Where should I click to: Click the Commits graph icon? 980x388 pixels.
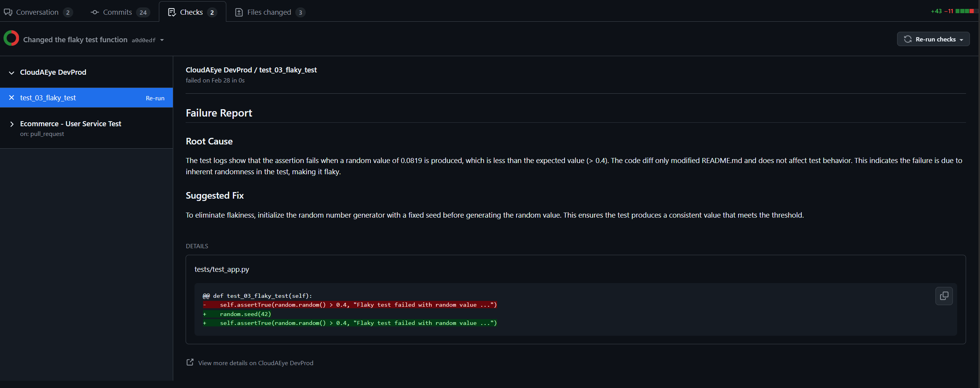(x=95, y=12)
